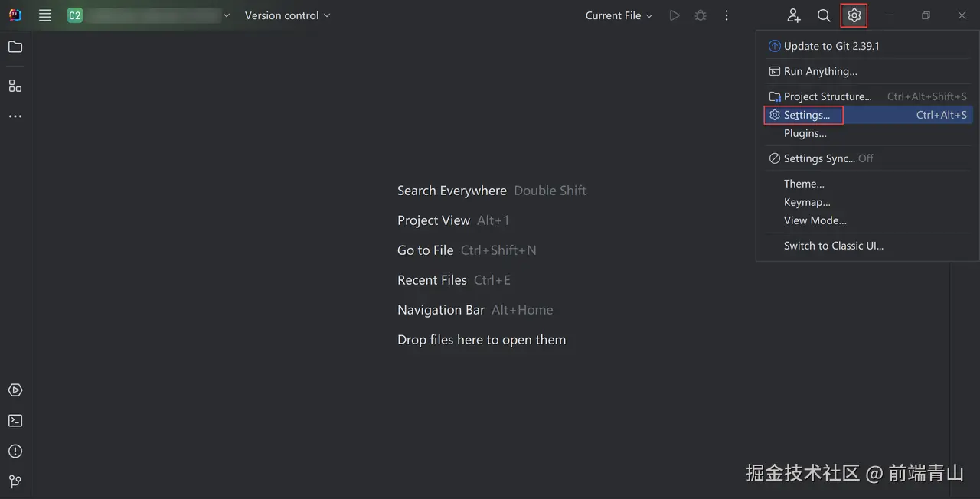Open the hamburger main menu

45,15
